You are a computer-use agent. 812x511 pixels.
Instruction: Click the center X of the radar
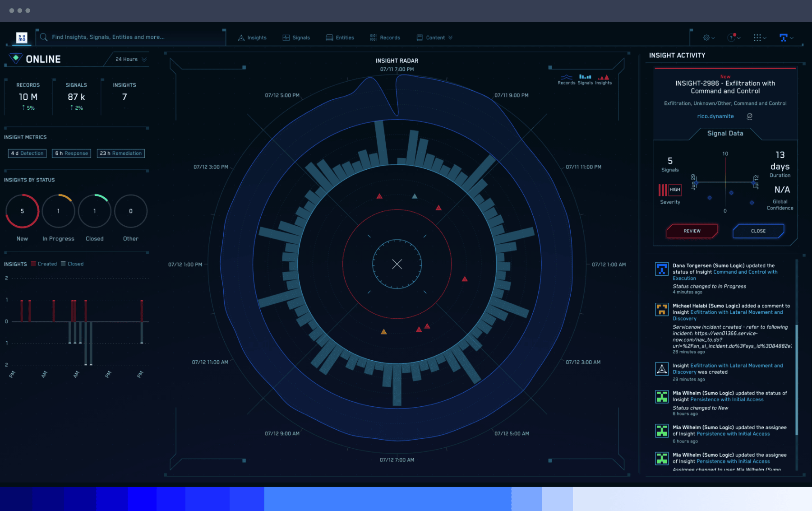[x=397, y=264]
